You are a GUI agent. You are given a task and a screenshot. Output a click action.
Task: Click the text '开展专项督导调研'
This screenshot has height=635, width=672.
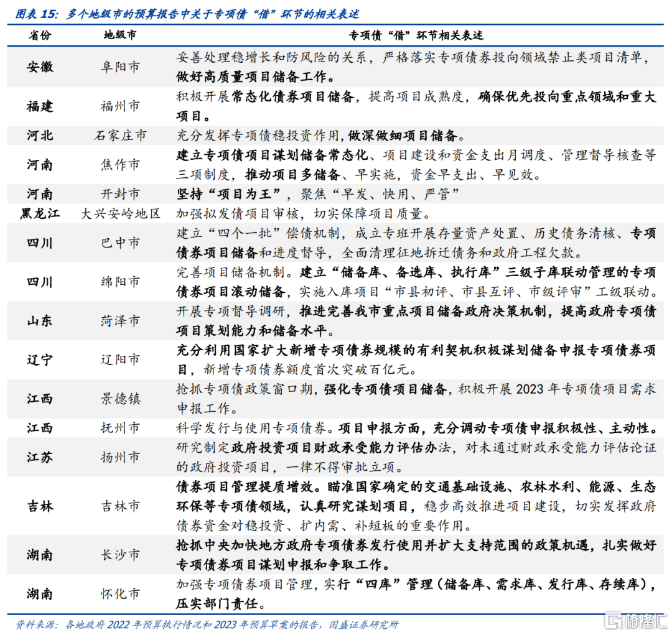pos(231,311)
